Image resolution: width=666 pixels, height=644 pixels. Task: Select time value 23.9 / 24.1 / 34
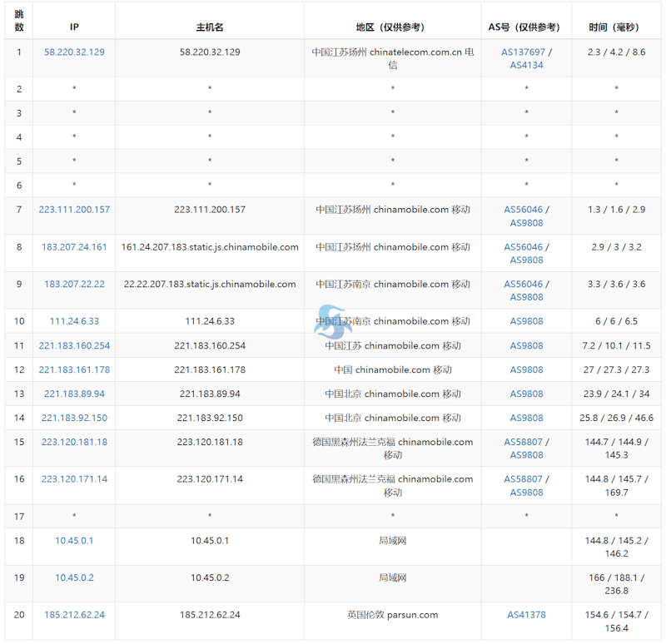(616, 394)
